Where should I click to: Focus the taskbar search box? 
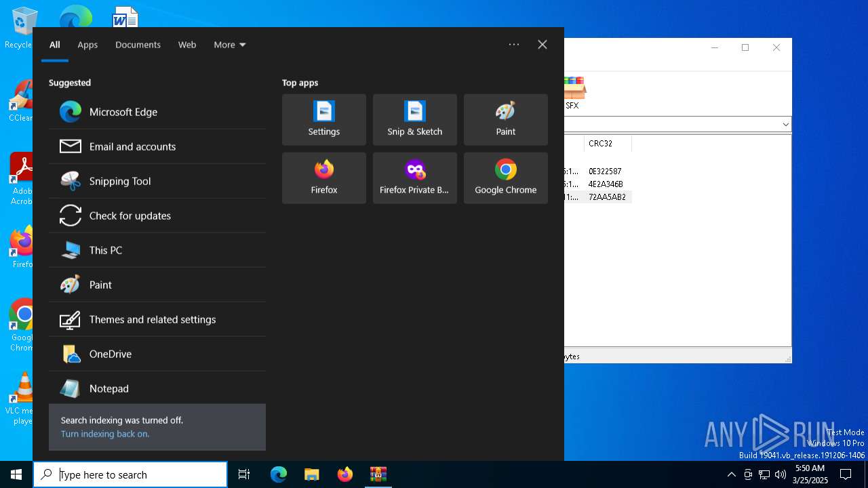click(x=130, y=474)
